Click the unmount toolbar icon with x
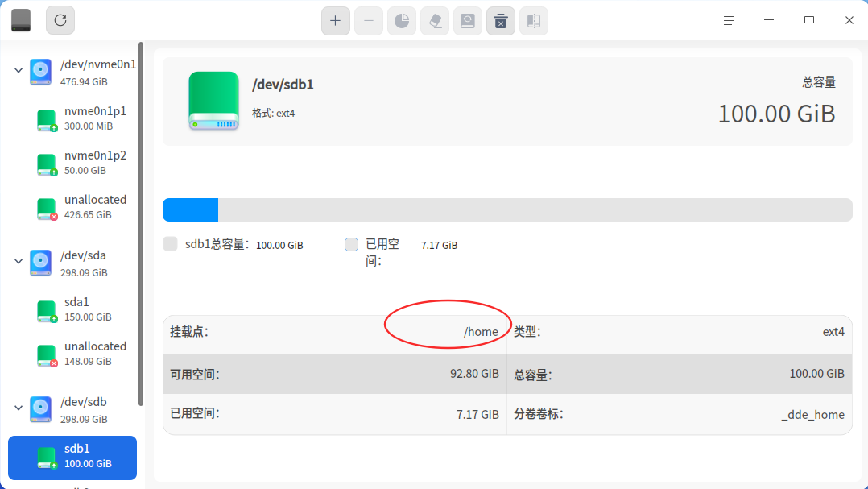 501,21
